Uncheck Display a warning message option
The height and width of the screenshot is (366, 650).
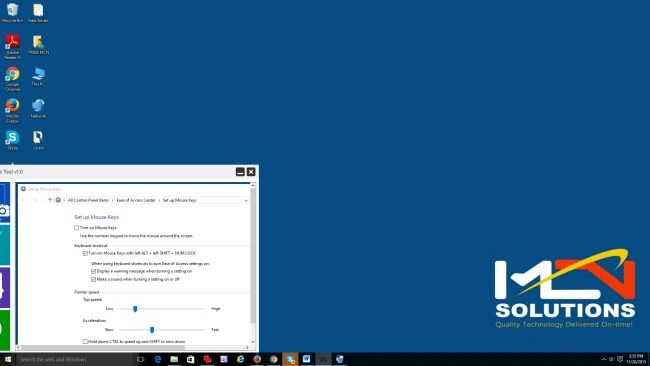(x=93, y=271)
